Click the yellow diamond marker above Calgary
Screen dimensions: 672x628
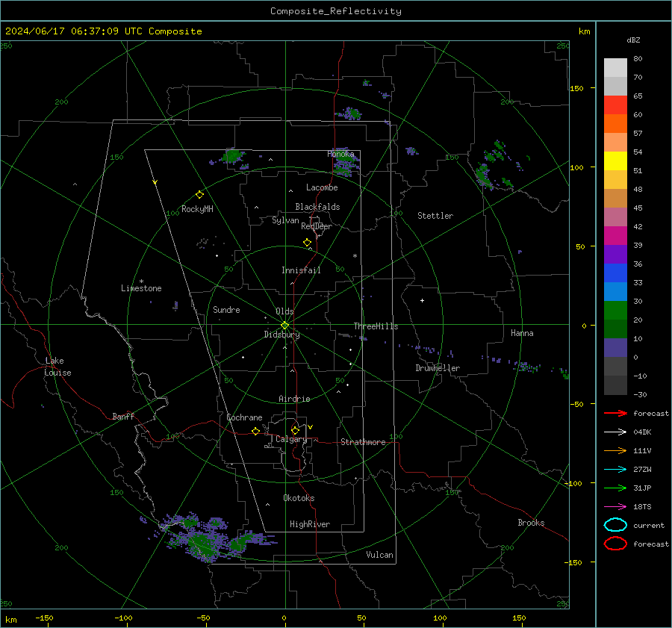(295, 430)
